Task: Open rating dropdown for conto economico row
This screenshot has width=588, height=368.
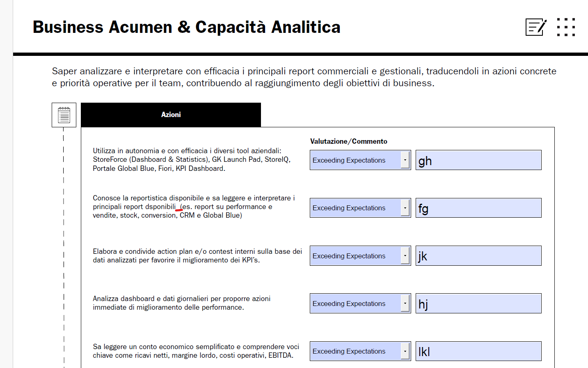Action: [405, 351]
